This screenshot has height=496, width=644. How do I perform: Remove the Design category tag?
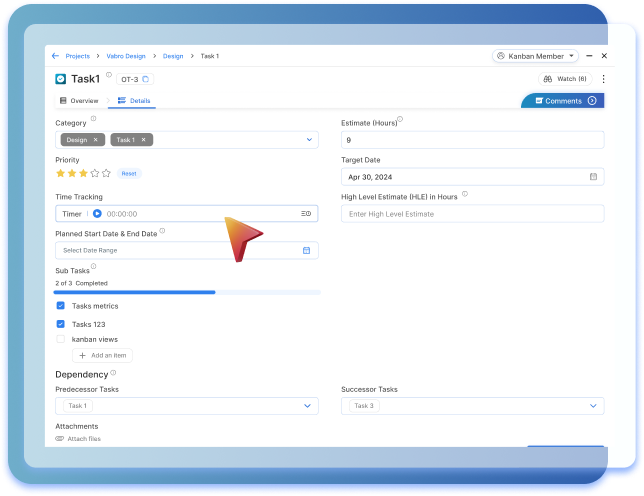coord(96,140)
